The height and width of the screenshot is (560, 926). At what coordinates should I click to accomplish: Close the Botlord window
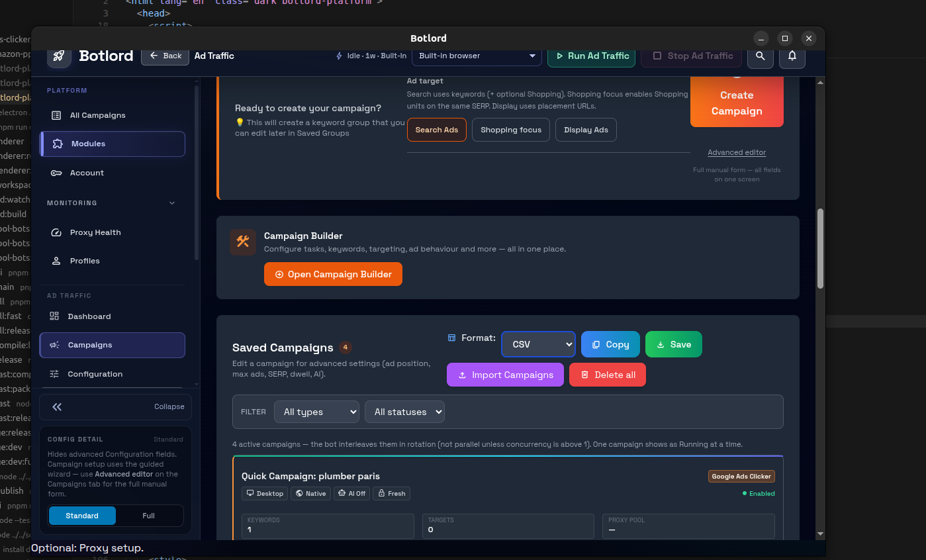click(x=808, y=38)
